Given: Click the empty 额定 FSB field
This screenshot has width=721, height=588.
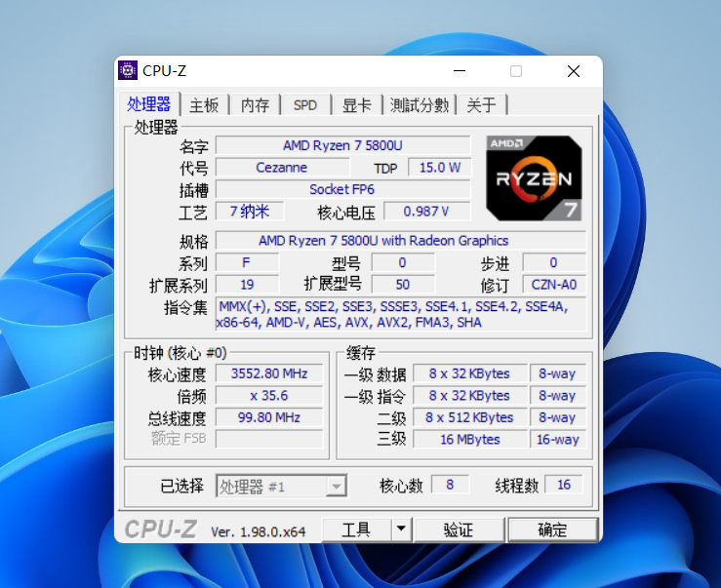Looking at the screenshot, I should pyautogui.click(x=269, y=439).
